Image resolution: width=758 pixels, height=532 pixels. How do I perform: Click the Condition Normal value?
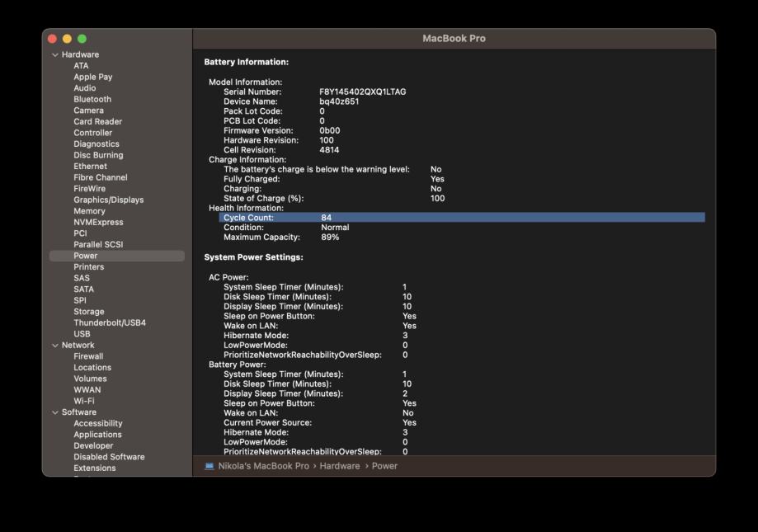[x=335, y=228]
